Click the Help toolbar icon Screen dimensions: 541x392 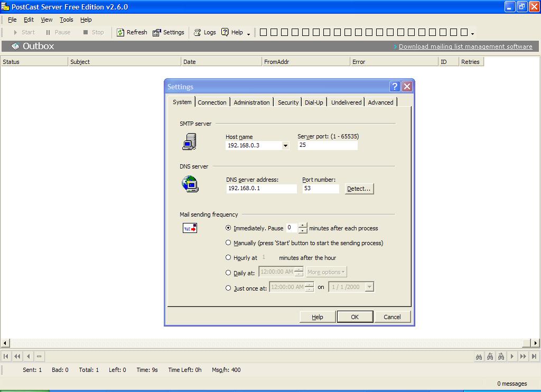click(225, 32)
